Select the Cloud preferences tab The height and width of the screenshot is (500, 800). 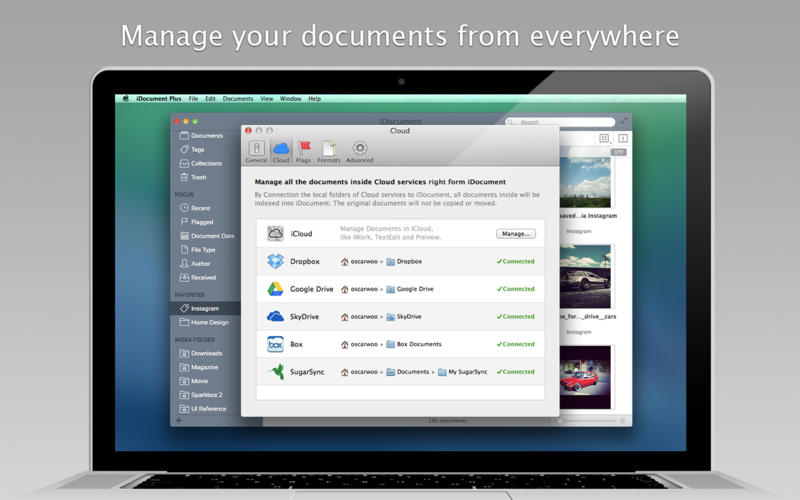tap(281, 152)
